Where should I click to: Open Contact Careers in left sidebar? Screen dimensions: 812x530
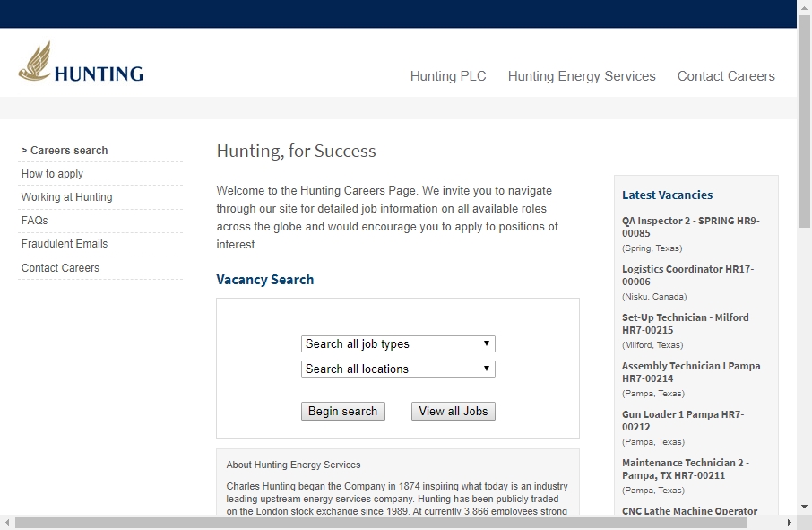click(60, 268)
